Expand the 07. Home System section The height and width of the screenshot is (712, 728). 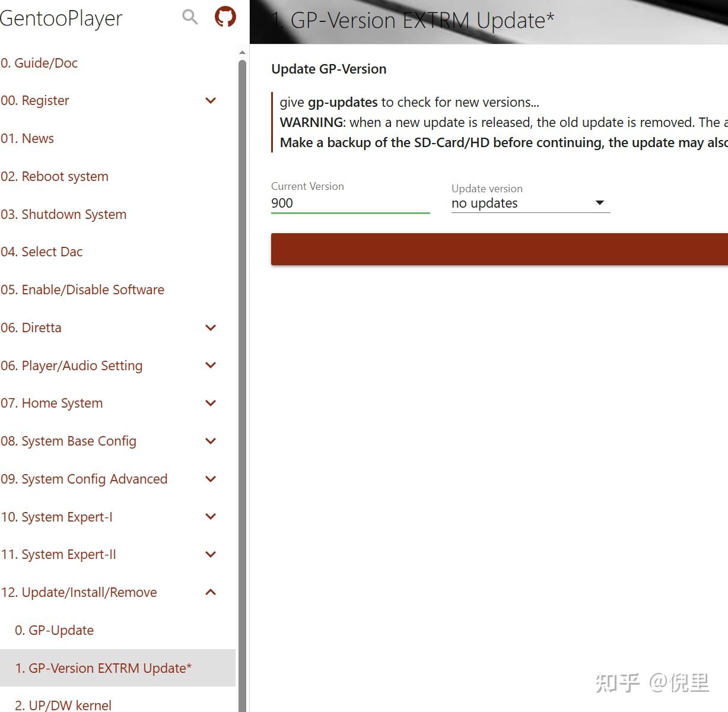click(211, 403)
